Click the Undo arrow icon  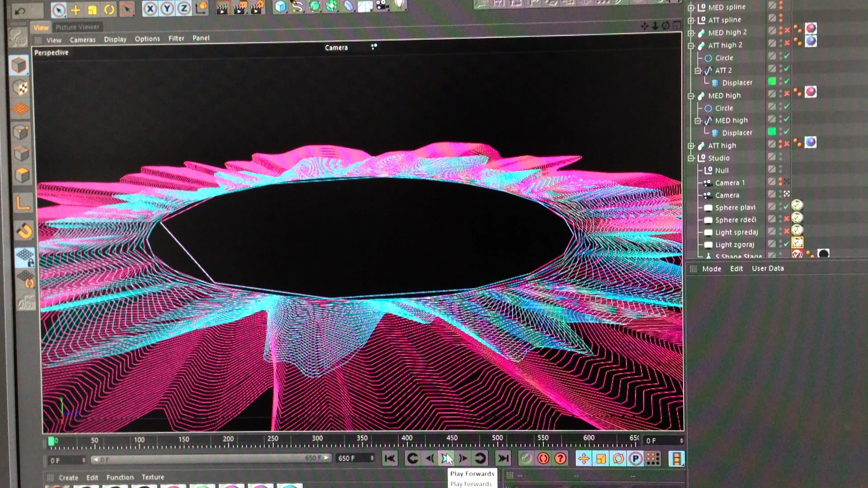coord(20,11)
